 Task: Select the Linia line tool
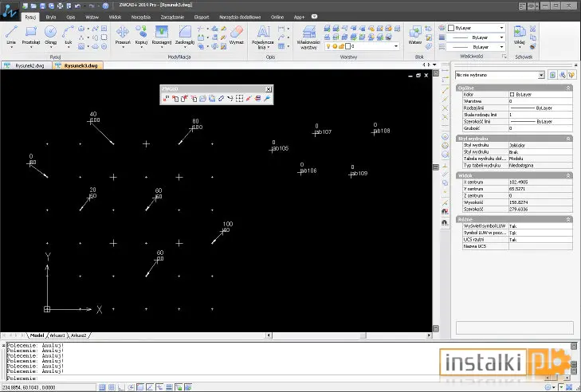tap(11, 35)
